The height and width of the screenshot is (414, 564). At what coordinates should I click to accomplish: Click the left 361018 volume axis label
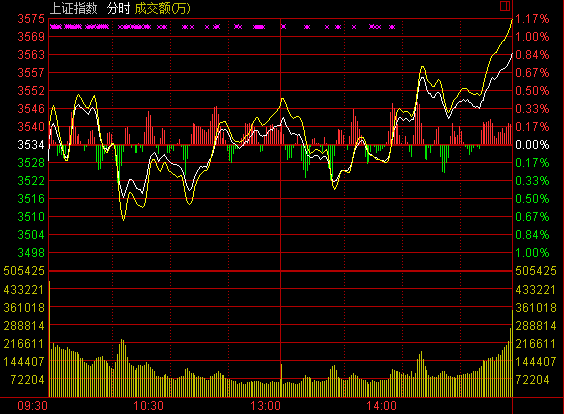(24, 308)
